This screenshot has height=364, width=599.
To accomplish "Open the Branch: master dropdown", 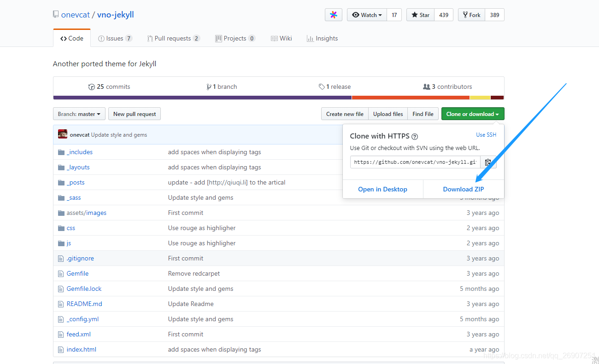I will point(79,114).
